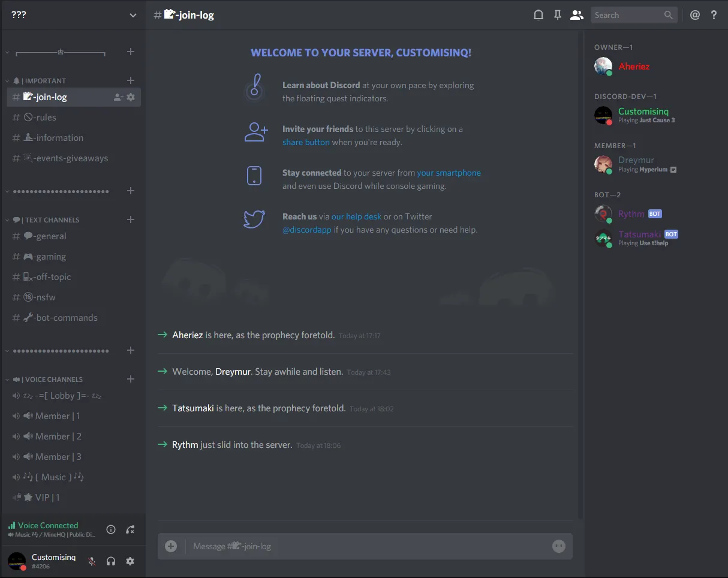Open the ??? server dropdown menu
The width and height of the screenshot is (728, 578).
pos(73,15)
